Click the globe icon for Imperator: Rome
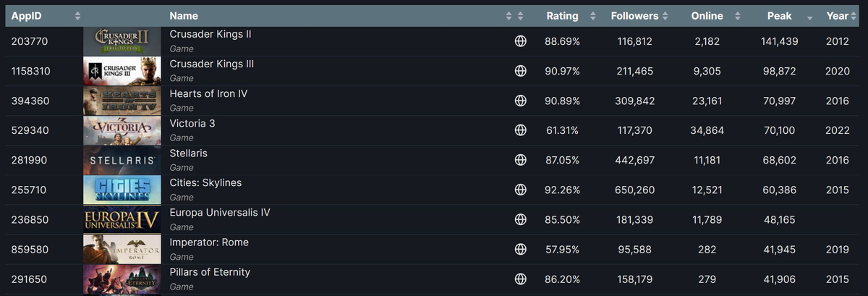 pyautogui.click(x=519, y=250)
